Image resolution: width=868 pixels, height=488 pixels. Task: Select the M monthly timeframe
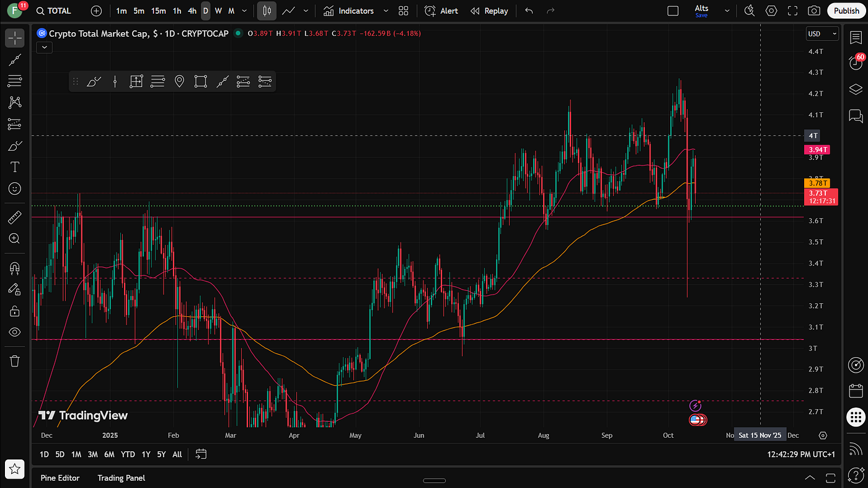(x=231, y=11)
